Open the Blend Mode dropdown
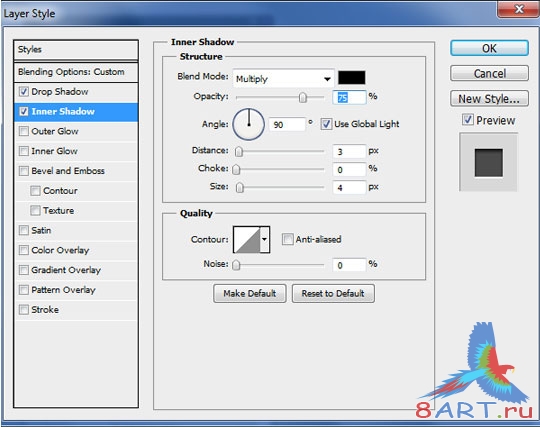Image resolution: width=540 pixels, height=427 pixels. [283, 79]
